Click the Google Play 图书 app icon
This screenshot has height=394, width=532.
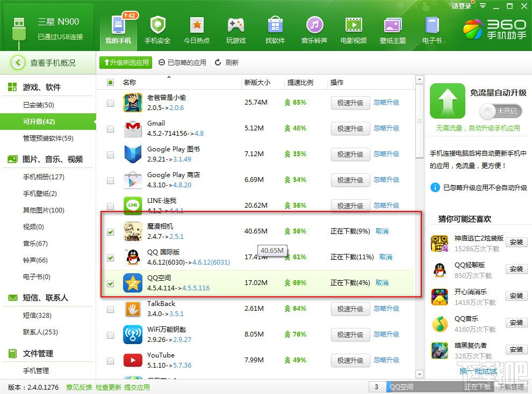pyautogui.click(x=133, y=154)
